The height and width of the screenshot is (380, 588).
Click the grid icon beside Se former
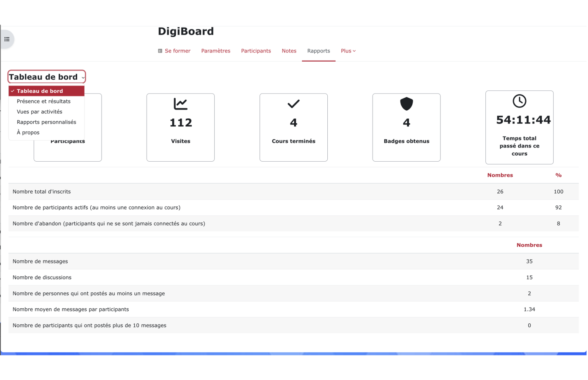coord(160,50)
